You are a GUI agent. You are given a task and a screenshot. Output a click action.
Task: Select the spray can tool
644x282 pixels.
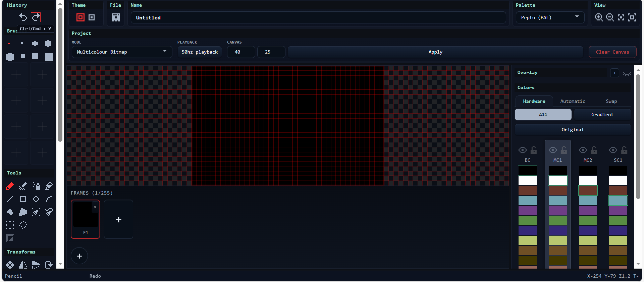tap(36, 186)
